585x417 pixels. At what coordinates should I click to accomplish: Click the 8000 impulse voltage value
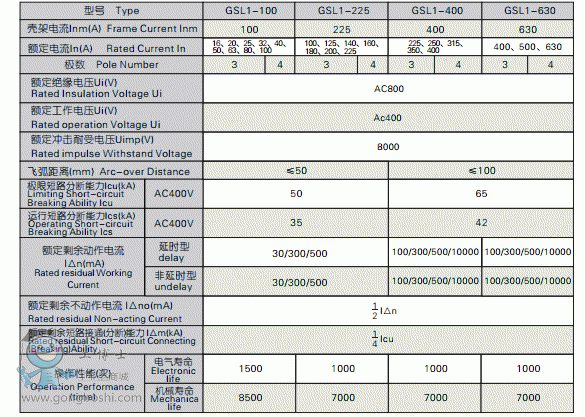click(388, 147)
